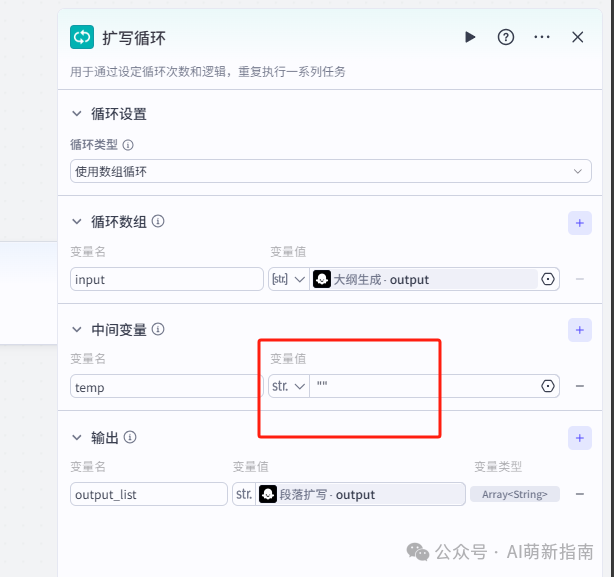Open the str. type dropdown for temp
This screenshot has width=614, height=577.
click(x=289, y=386)
